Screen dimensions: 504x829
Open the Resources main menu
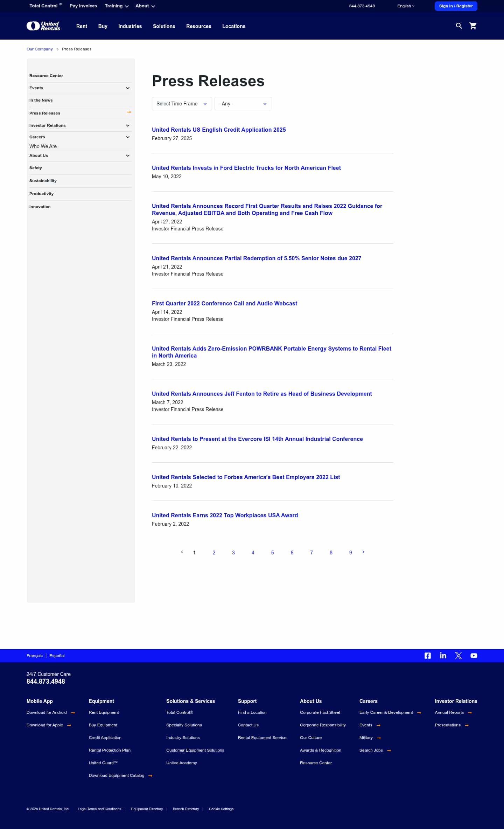pos(198,26)
